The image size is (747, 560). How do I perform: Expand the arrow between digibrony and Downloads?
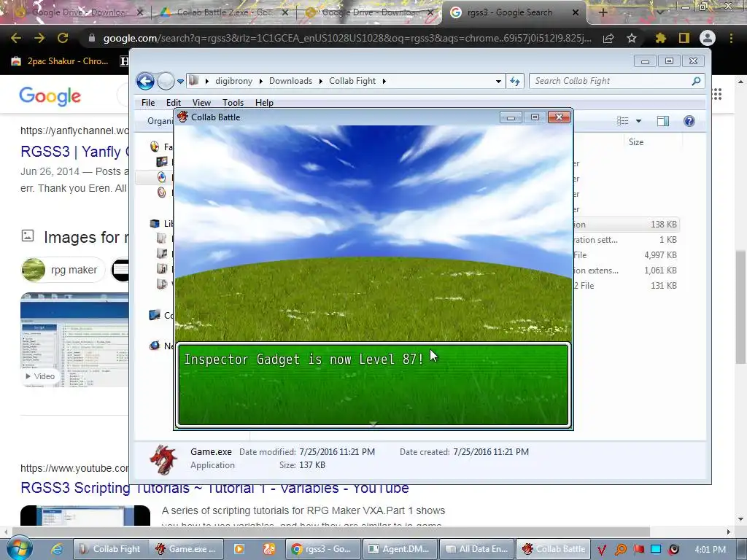[x=261, y=82]
